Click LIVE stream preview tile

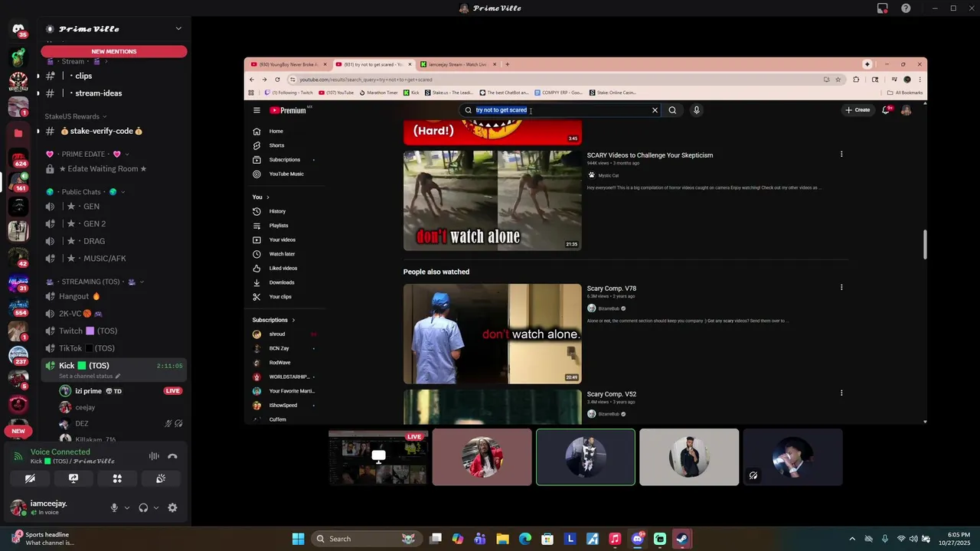click(x=378, y=458)
